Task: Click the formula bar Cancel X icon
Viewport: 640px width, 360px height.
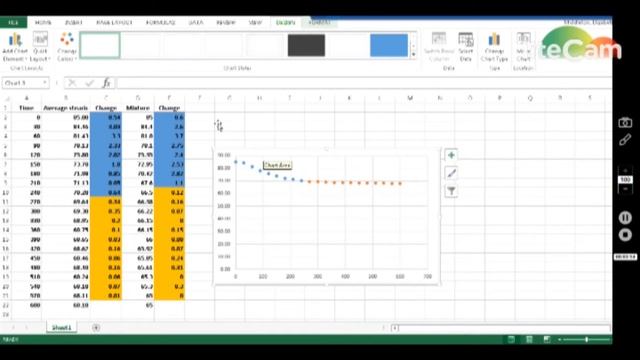Action: coord(72,83)
